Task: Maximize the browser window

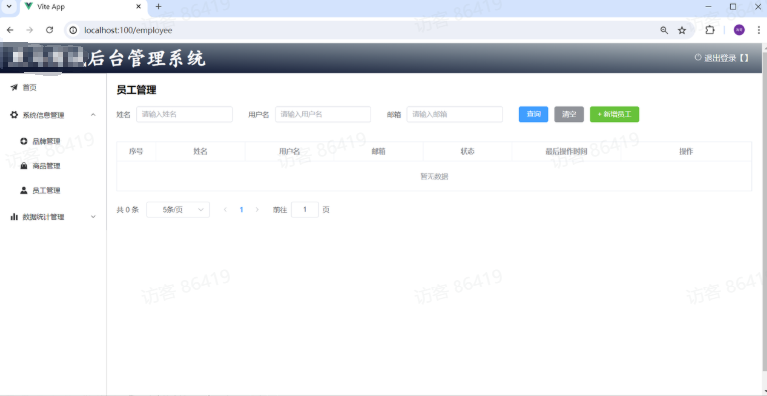Action: tap(733, 7)
